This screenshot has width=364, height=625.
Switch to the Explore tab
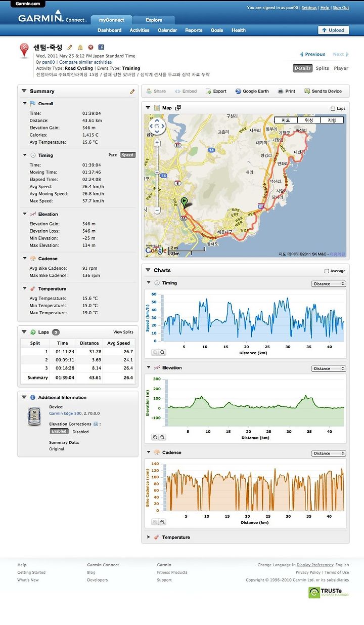click(x=154, y=20)
